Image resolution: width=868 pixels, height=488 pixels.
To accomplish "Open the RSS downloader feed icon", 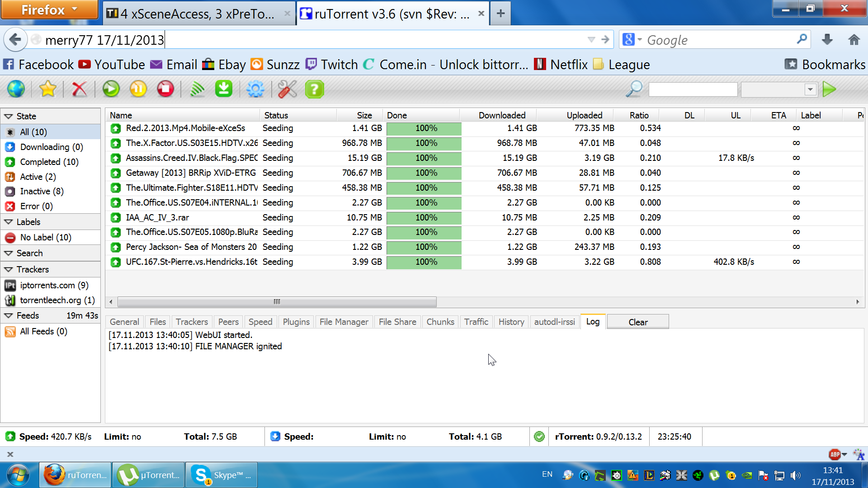I will coord(197,89).
